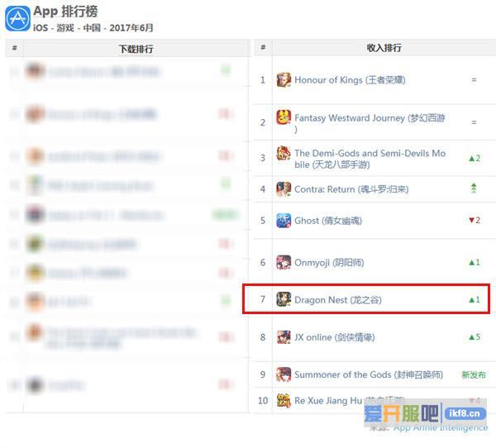
Task: Click the Re Xue Jiang Hu game icon
Action: [x=284, y=401]
